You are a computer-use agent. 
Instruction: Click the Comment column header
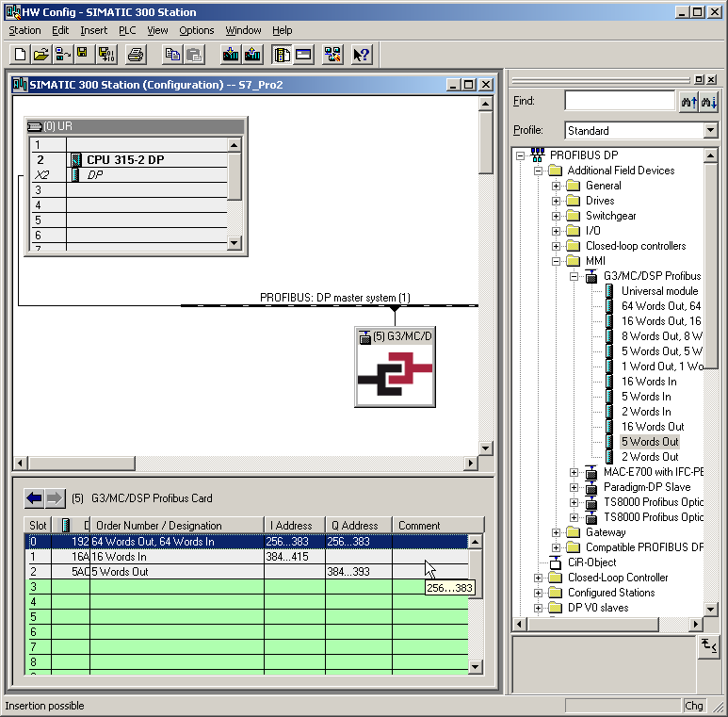click(438, 525)
